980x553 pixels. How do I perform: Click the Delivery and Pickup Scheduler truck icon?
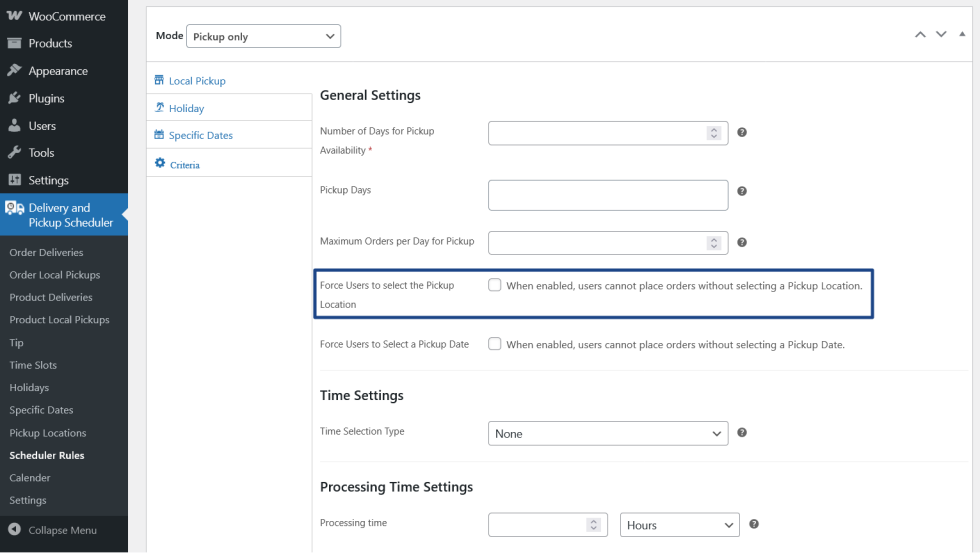point(14,208)
